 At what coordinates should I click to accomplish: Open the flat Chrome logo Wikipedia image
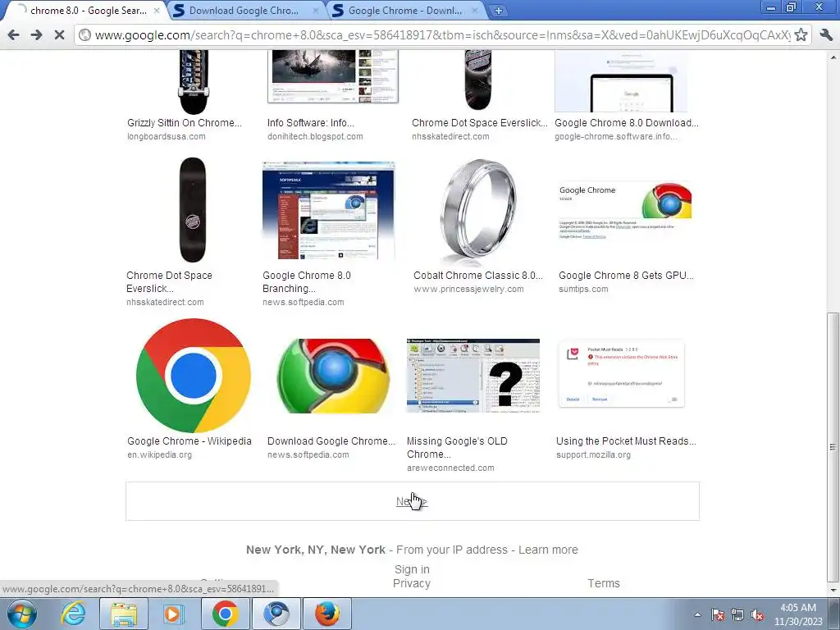(x=194, y=376)
